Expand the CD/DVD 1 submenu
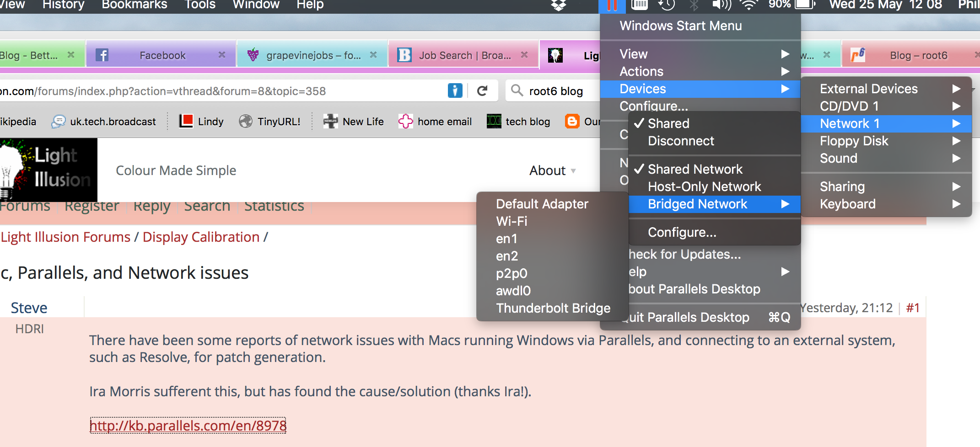 pos(886,106)
